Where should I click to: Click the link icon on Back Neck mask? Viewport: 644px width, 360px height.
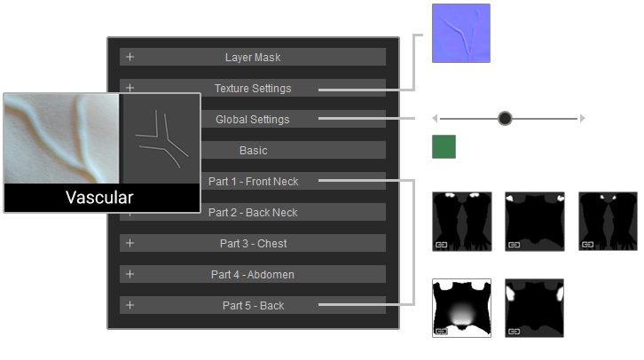tap(514, 243)
